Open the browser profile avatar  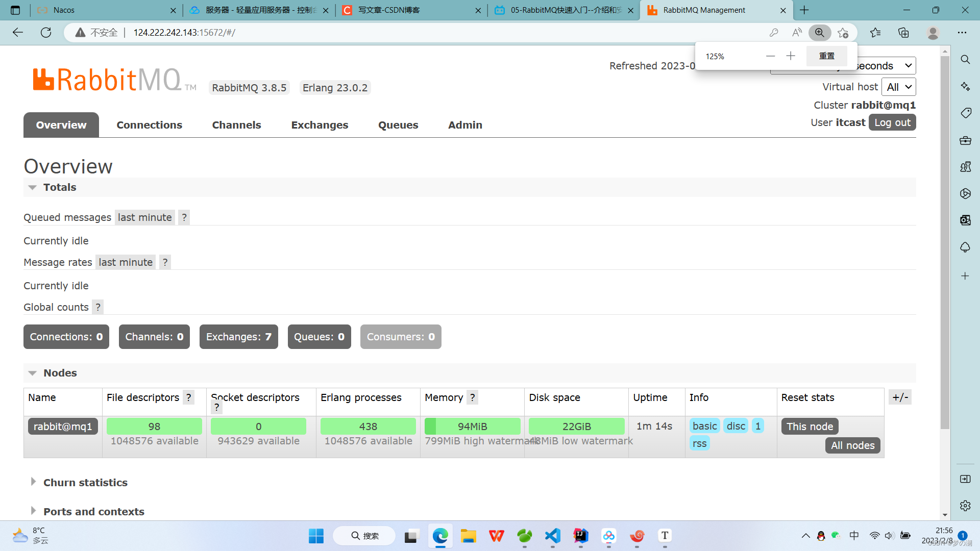tap(933, 33)
